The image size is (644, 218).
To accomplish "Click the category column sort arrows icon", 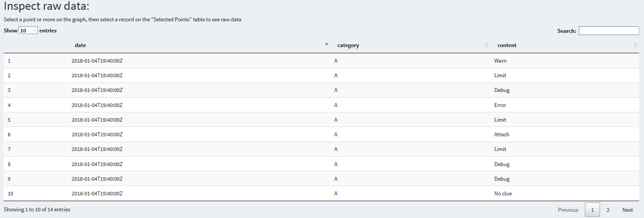I will click(x=486, y=45).
